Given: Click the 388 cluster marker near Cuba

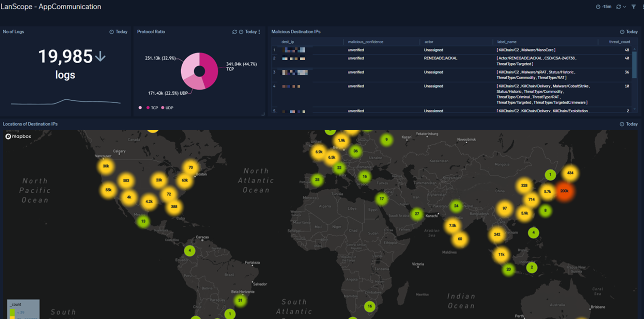Looking at the screenshot, I should [x=174, y=207].
